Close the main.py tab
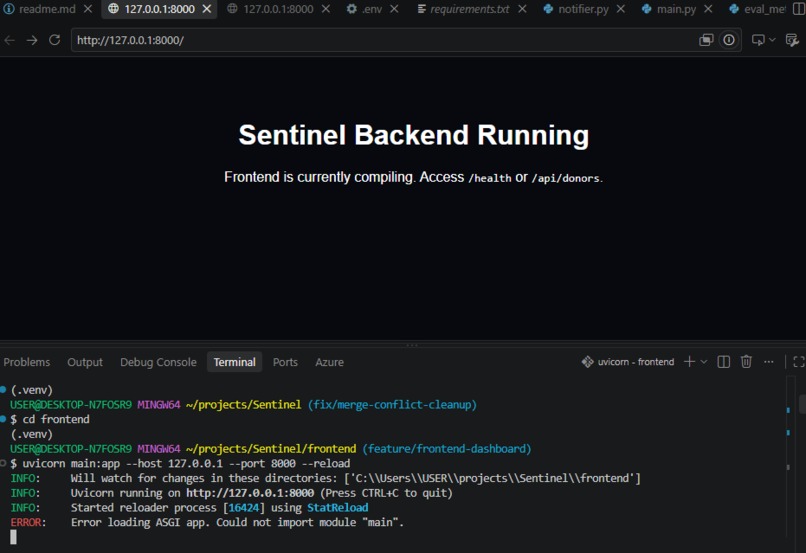The height and width of the screenshot is (553, 806). [x=708, y=9]
